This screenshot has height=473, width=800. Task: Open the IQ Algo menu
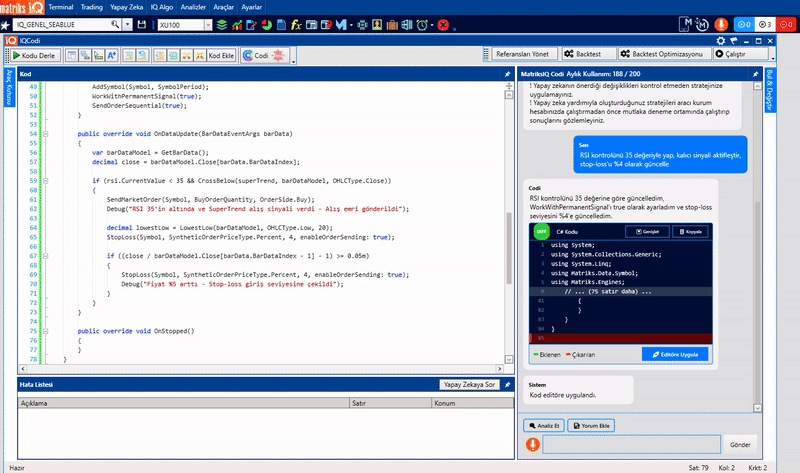point(162,7)
